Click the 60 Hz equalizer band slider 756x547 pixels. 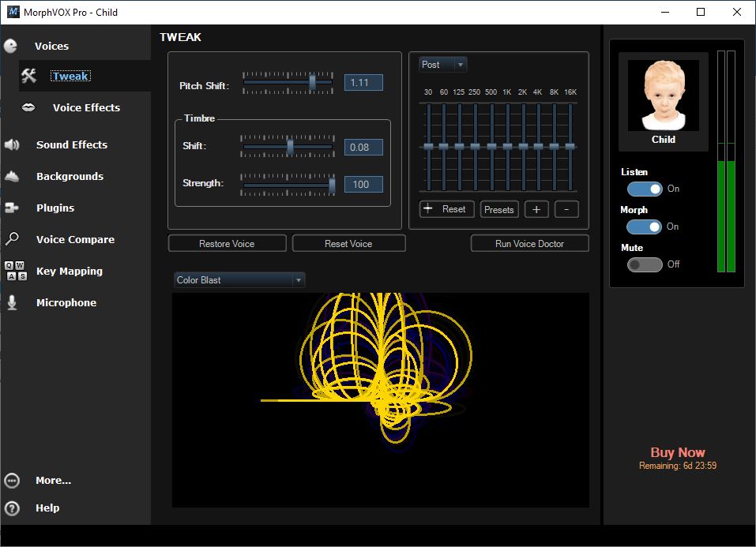444,147
